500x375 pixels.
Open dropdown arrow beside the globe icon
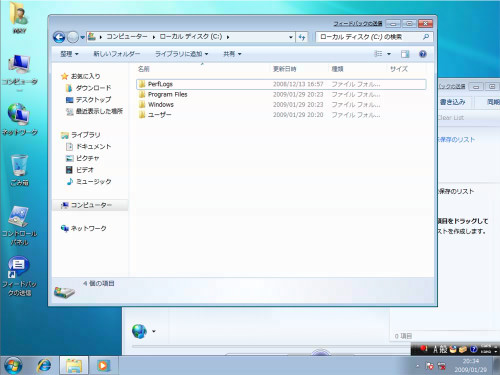[154, 331]
